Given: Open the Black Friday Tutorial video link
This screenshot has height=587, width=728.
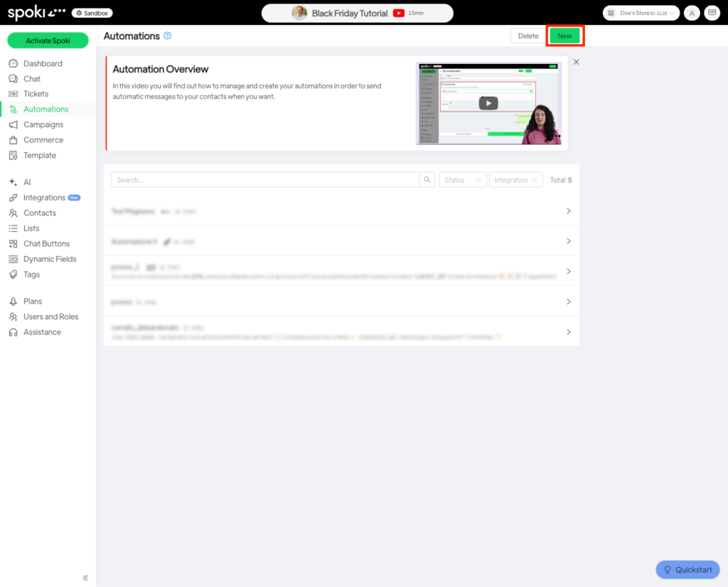Looking at the screenshot, I should (357, 13).
